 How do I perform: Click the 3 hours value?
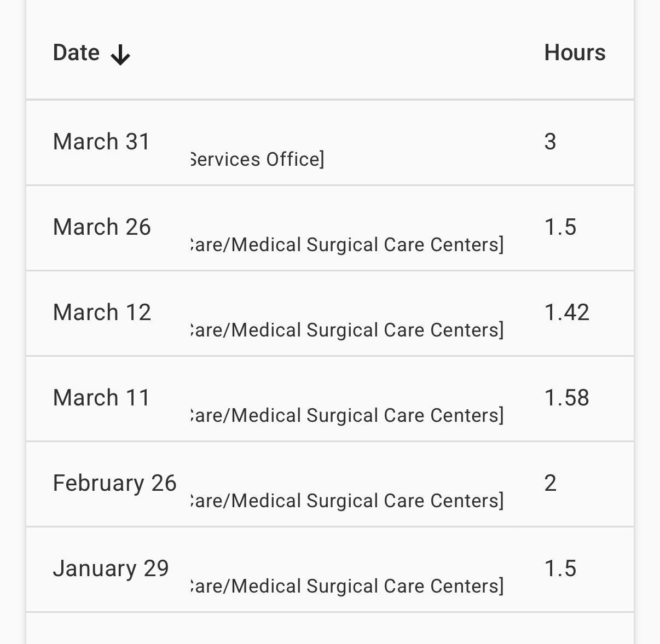point(551,142)
